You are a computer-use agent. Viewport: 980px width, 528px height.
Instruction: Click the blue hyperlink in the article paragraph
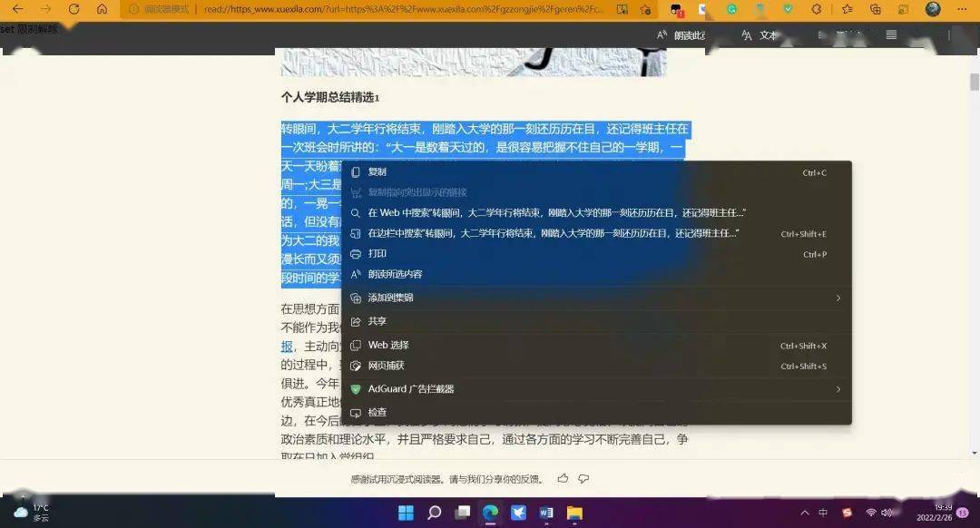pyautogui.click(x=287, y=347)
